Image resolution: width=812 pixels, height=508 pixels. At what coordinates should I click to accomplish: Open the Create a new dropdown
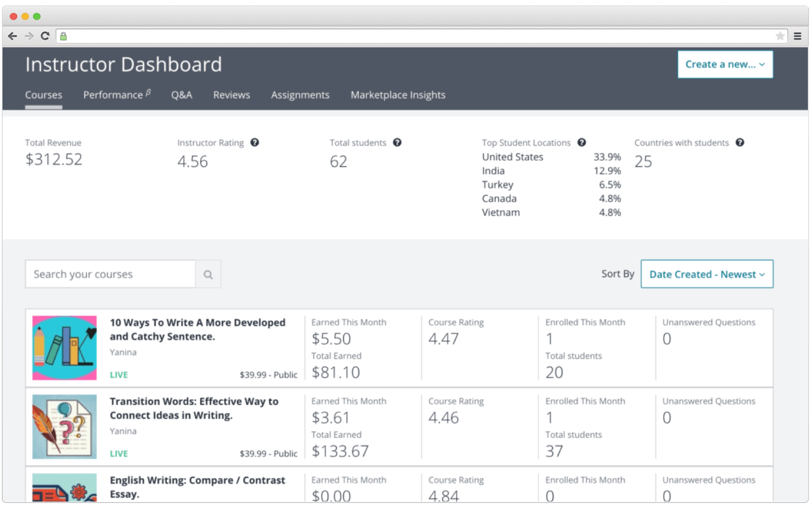(x=725, y=65)
